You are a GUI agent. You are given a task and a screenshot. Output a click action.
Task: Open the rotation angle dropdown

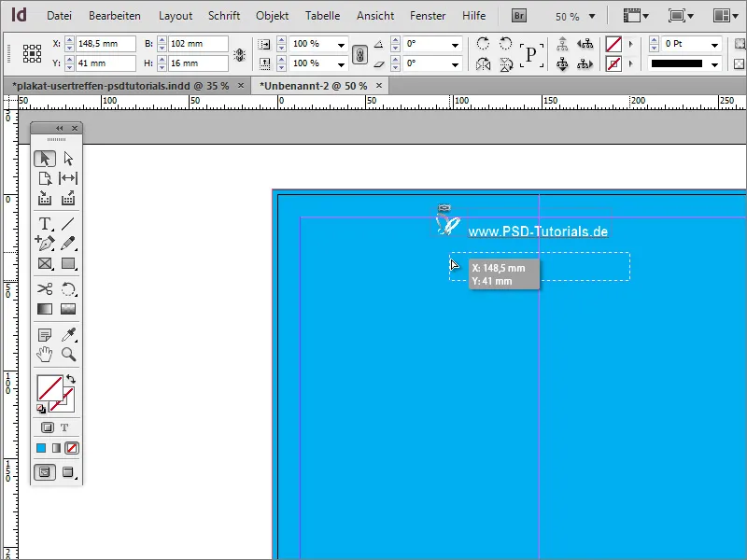pyautogui.click(x=455, y=45)
